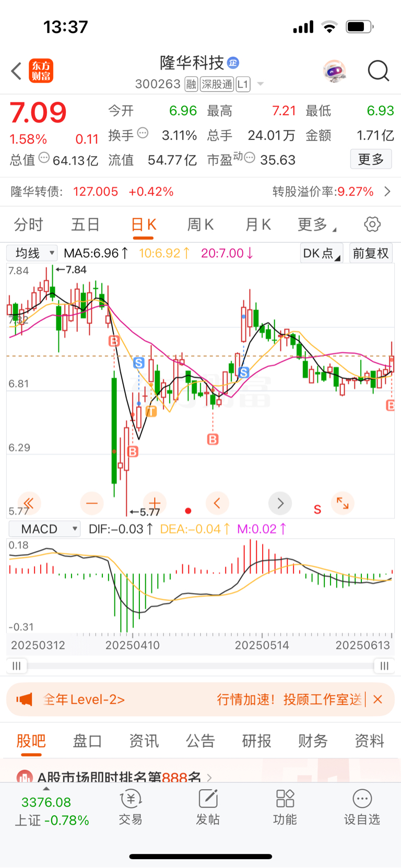The height and width of the screenshot is (868, 401).
Task: Select the 日K chart tab
Action: (x=144, y=225)
